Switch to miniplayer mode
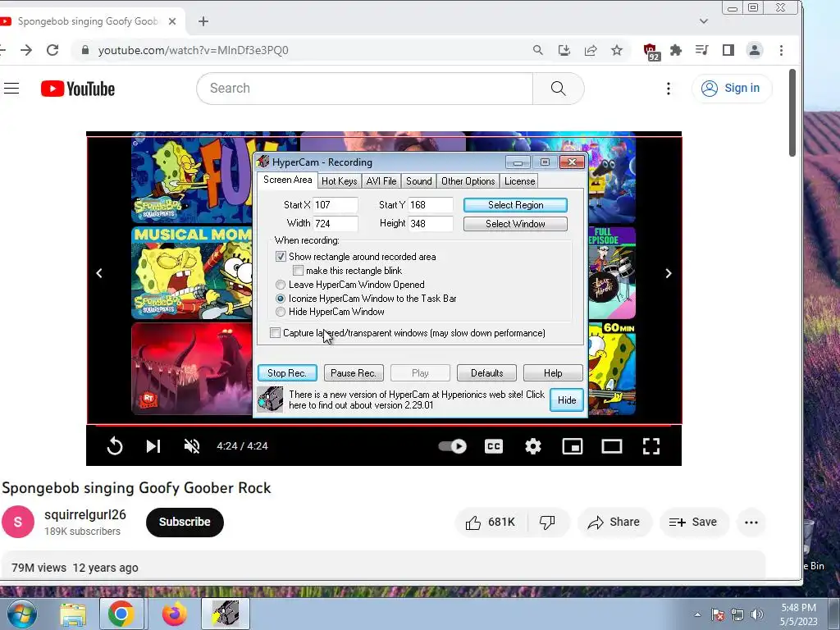 pos(572,445)
